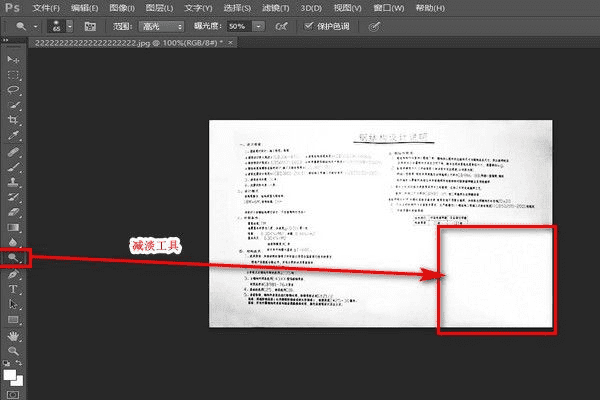Select the Dodge tool in toolbox
600x400 pixels.
click(x=13, y=258)
